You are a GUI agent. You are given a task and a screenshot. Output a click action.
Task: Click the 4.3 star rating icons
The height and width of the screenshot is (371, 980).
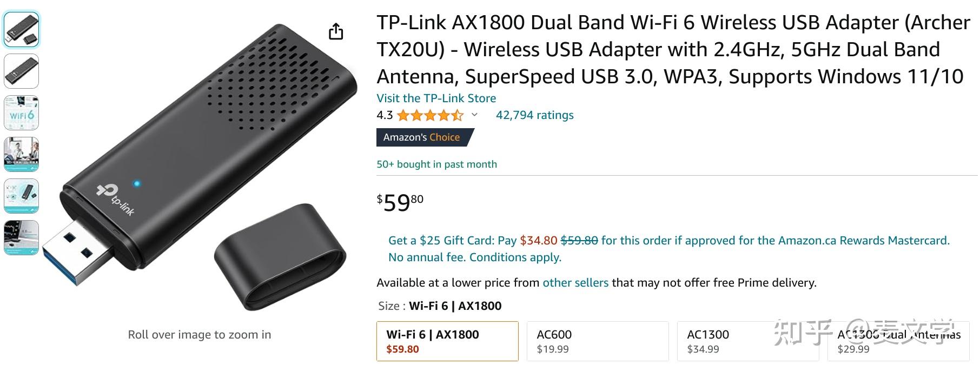point(430,115)
